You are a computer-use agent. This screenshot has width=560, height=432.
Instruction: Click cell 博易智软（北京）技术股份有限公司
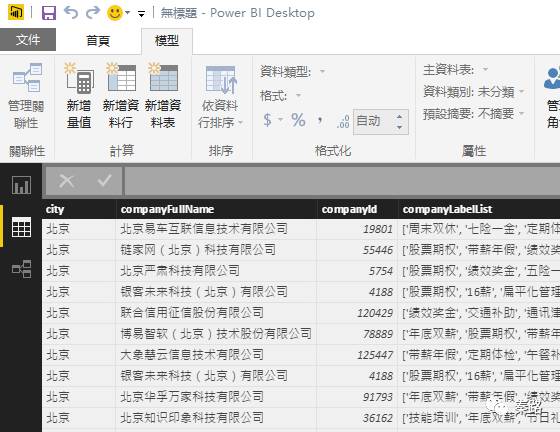pos(216,334)
